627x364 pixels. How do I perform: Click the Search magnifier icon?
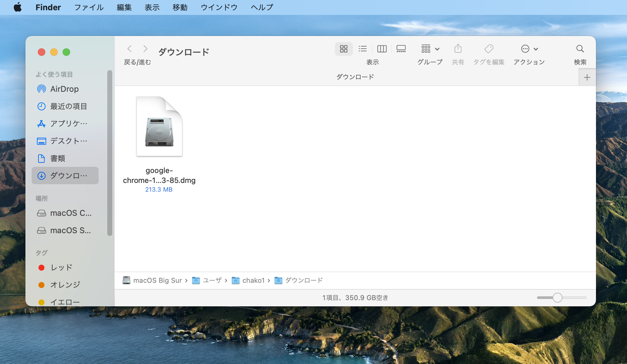point(580,49)
